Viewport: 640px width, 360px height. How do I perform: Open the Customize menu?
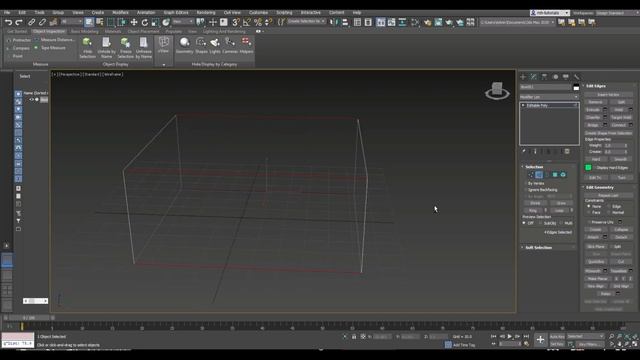tap(258, 13)
